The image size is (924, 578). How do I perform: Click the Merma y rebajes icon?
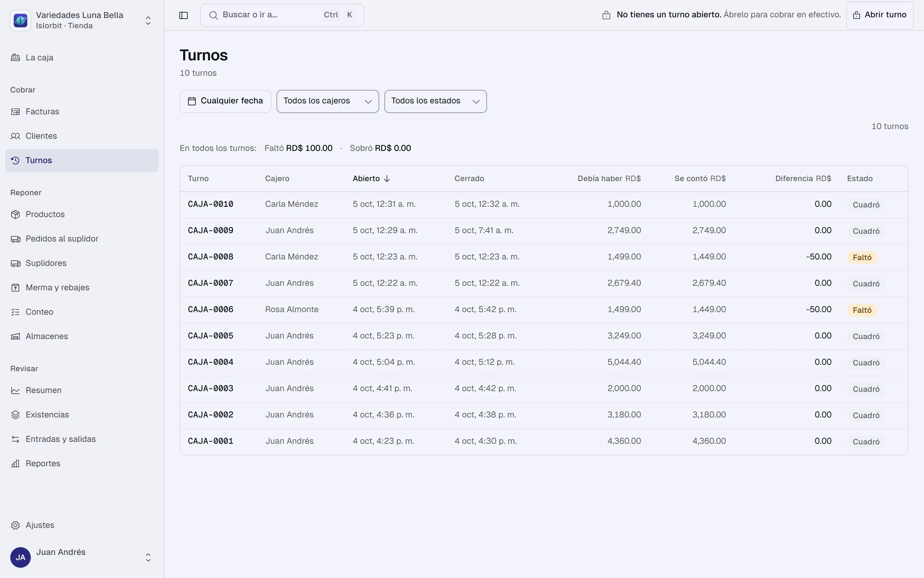15,288
